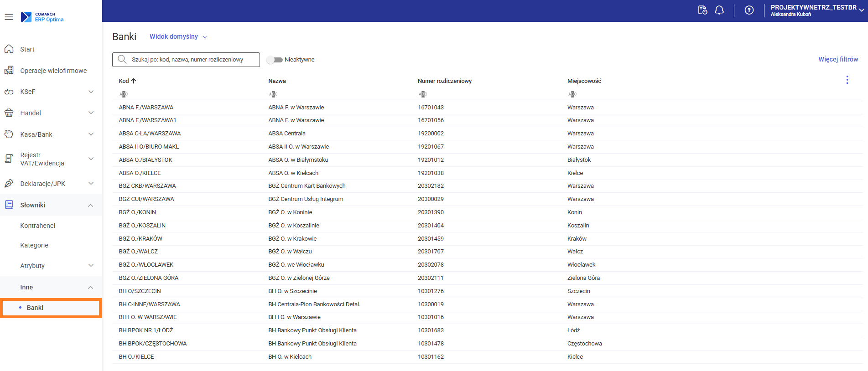The image size is (868, 371).
Task: Click the Operacje wielofirmowe building icon
Action: click(9, 70)
